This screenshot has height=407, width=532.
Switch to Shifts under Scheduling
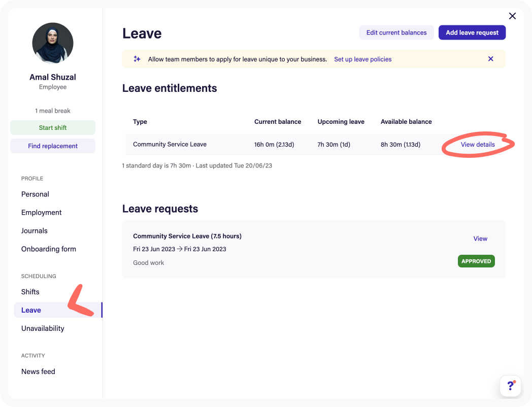pos(30,292)
